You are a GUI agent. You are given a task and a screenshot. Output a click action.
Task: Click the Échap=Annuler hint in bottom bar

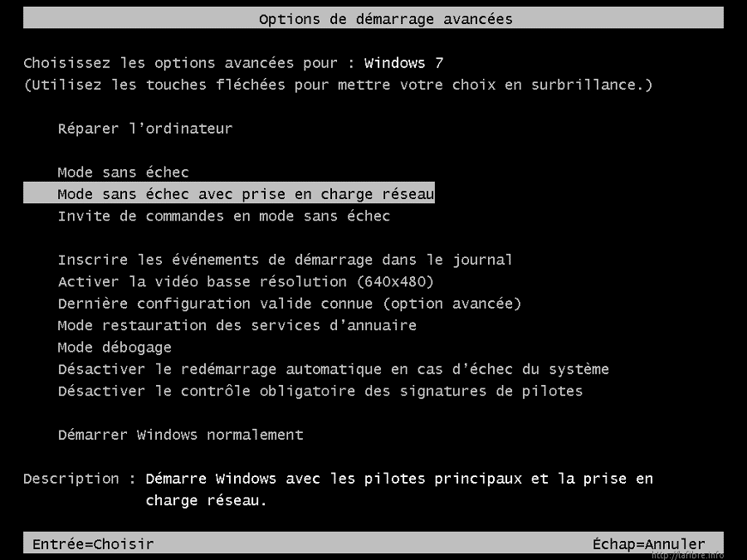(649, 543)
